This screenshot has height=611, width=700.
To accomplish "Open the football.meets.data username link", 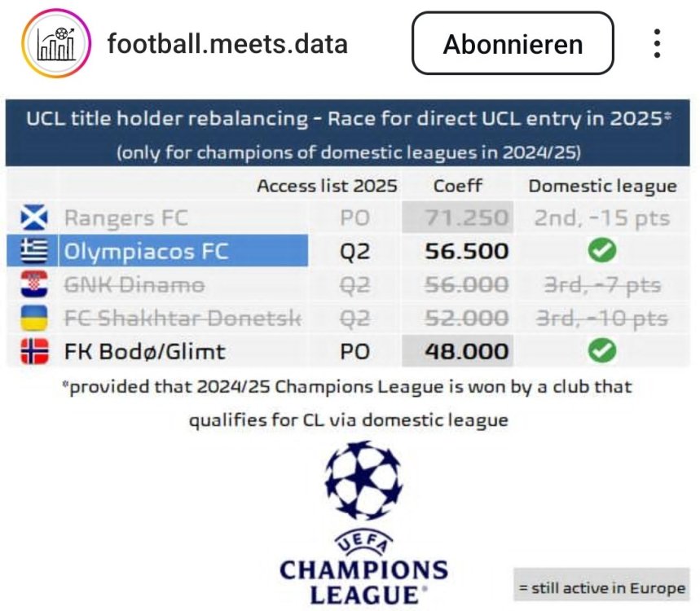I will (x=227, y=43).
